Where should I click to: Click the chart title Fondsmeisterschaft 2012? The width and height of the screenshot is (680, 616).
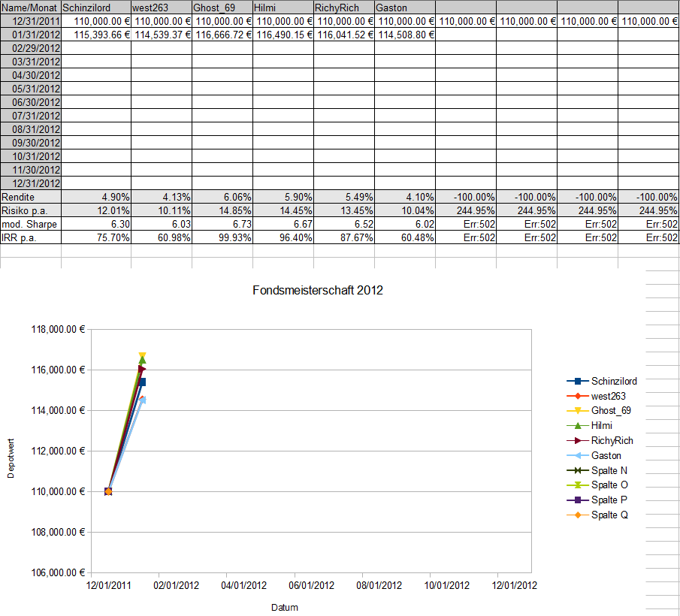click(x=317, y=290)
